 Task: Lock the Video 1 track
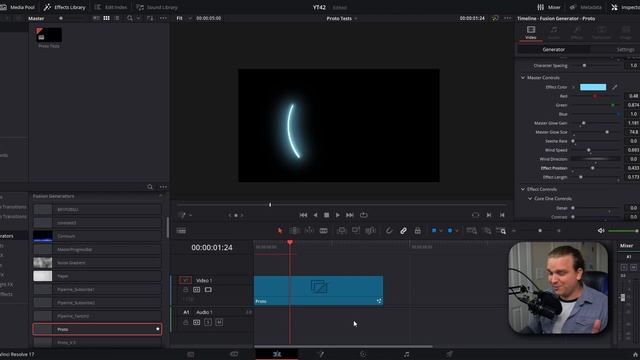(186, 290)
